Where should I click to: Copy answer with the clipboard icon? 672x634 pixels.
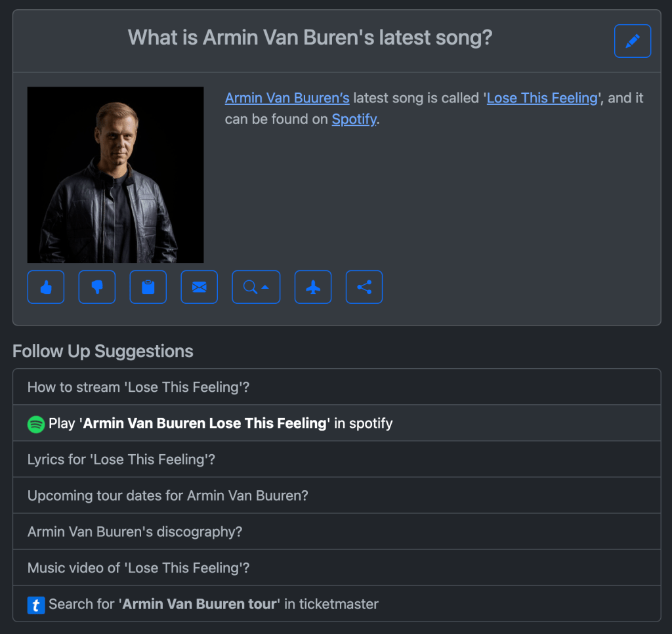148,287
